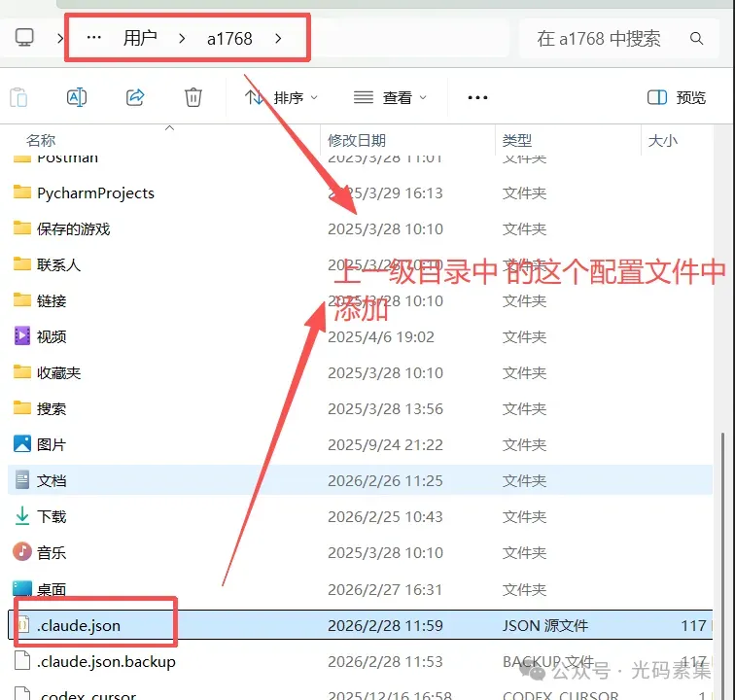Click the search magnifier icon

click(x=696, y=39)
